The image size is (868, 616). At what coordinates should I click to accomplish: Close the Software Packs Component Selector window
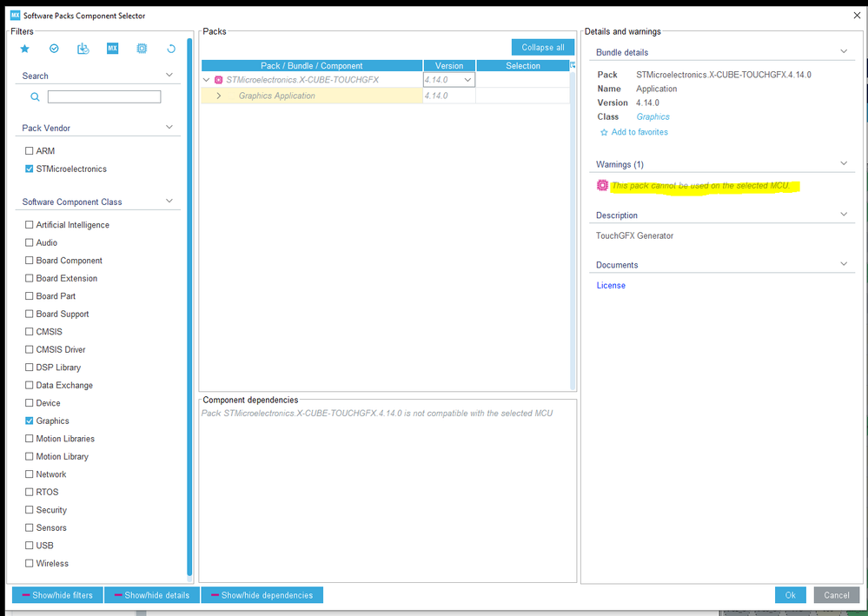(x=857, y=16)
